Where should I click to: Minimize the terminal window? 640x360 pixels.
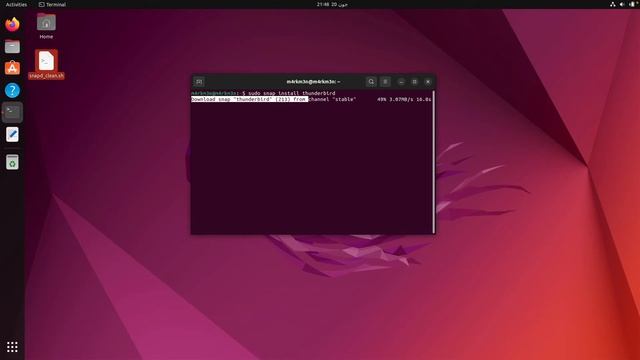pos(401,82)
